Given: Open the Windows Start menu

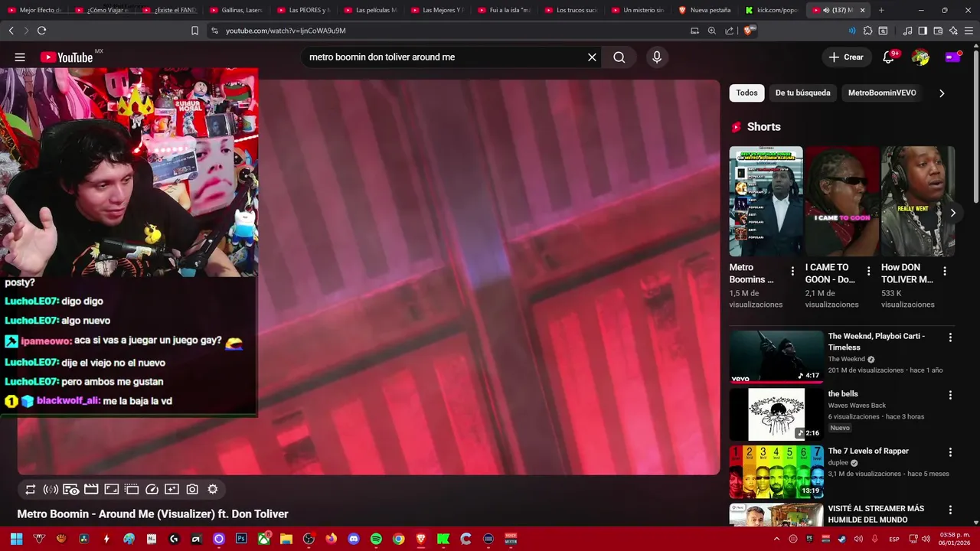Looking at the screenshot, I should pos(16,539).
